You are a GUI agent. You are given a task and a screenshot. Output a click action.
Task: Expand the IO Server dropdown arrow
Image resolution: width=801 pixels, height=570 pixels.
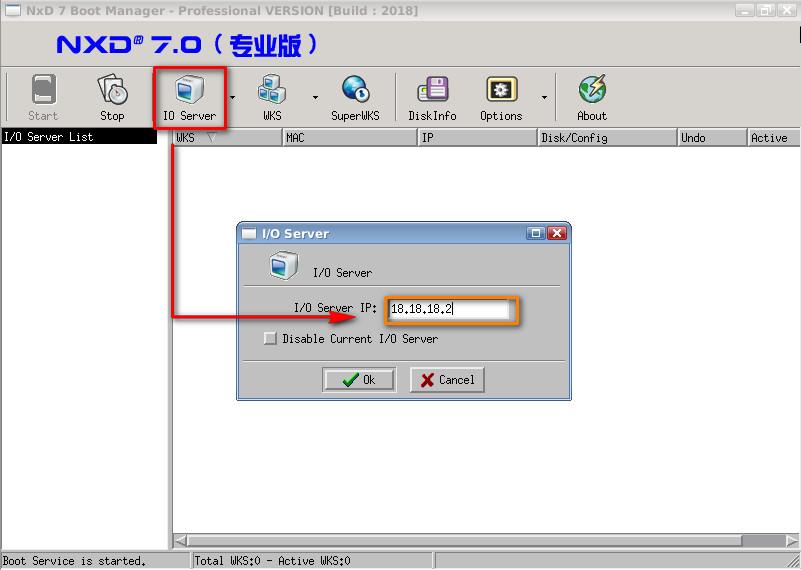pyautogui.click(x=232, y=97)
